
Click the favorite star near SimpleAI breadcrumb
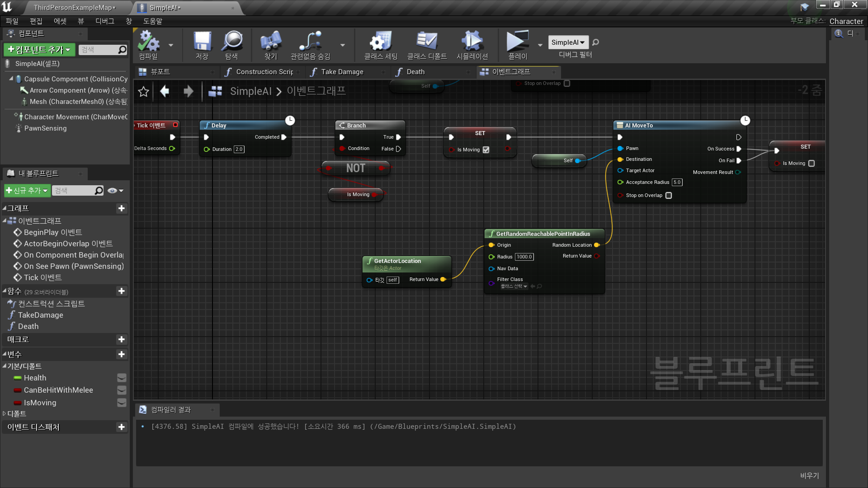(x=143, y=91)
